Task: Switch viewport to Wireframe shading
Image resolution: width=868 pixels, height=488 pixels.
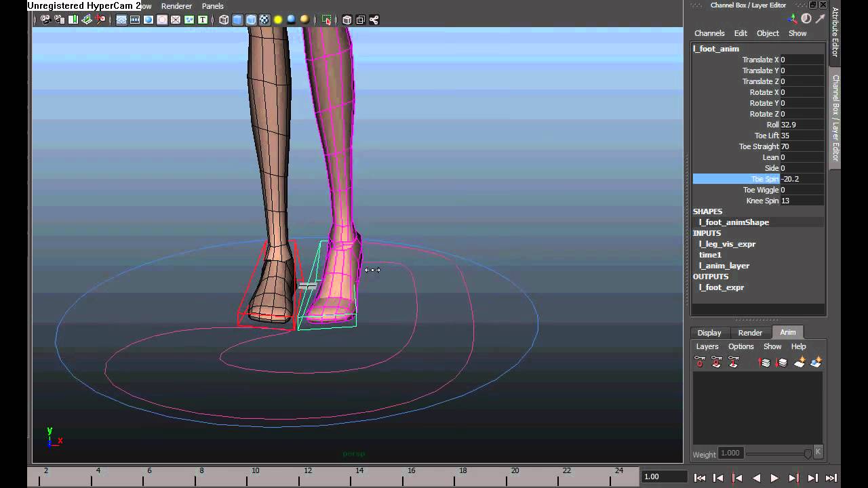Action: pos(224,20)
